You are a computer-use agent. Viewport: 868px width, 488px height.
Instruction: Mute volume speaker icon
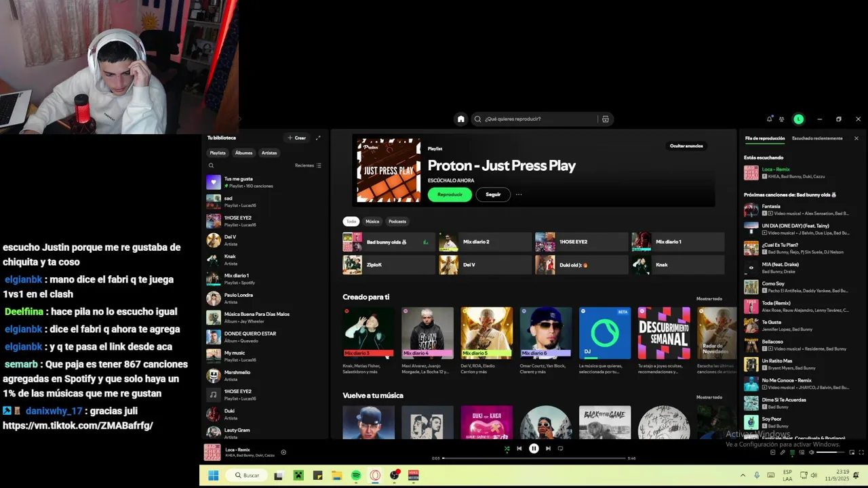pyautogui.click(x=812, y=452)
